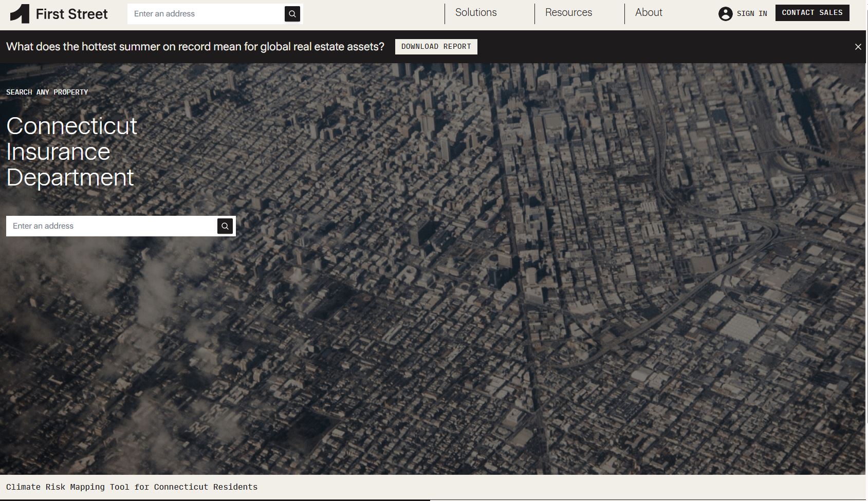Viewport: 868px width, 501px height.
Task: Click the hero search box magnifier icon
Action: click(225, 226)
